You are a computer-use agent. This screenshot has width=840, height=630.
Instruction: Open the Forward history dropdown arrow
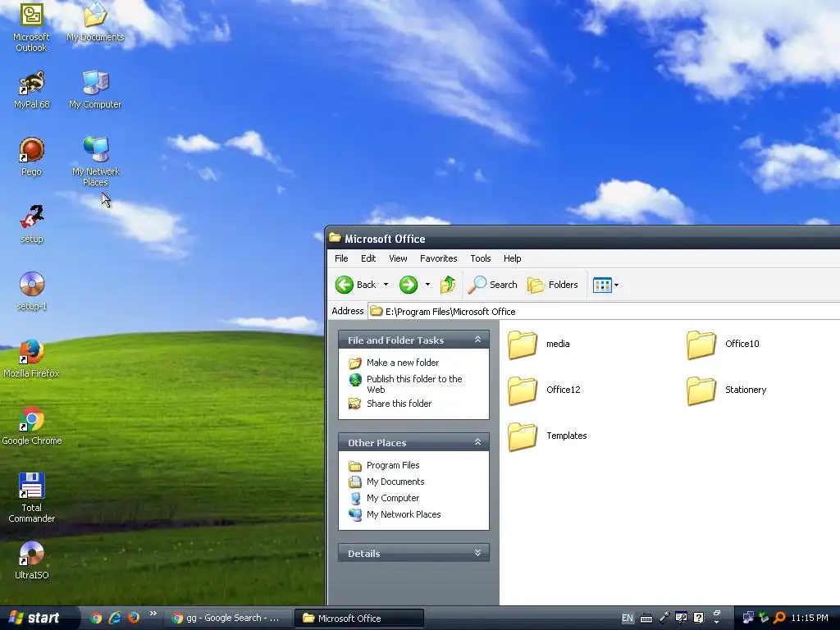point(427,285)
